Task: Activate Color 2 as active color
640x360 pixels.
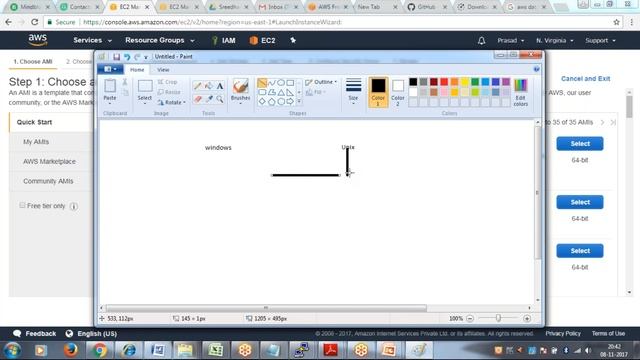Action: tap(398, 92)
